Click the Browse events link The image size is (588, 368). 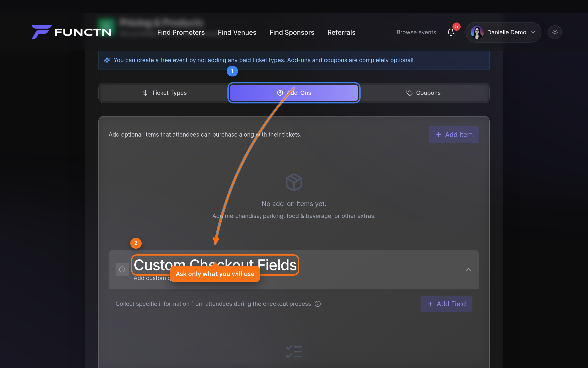point(416,32)
